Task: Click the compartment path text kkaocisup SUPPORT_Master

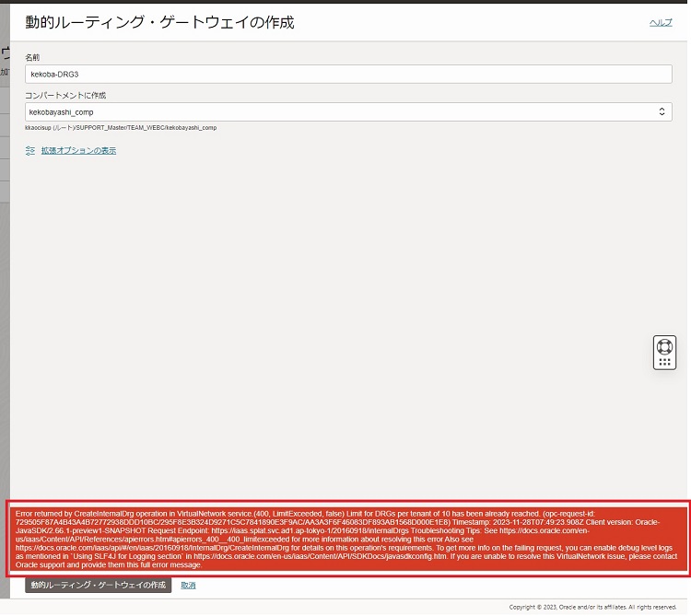Action: (121, 128)
